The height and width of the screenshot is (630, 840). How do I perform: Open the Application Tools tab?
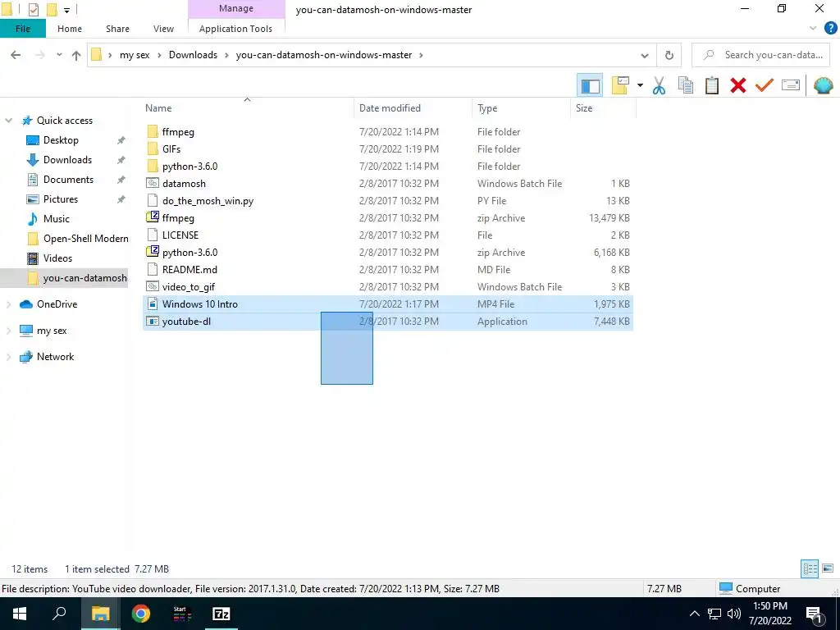(x=235, y=29)
